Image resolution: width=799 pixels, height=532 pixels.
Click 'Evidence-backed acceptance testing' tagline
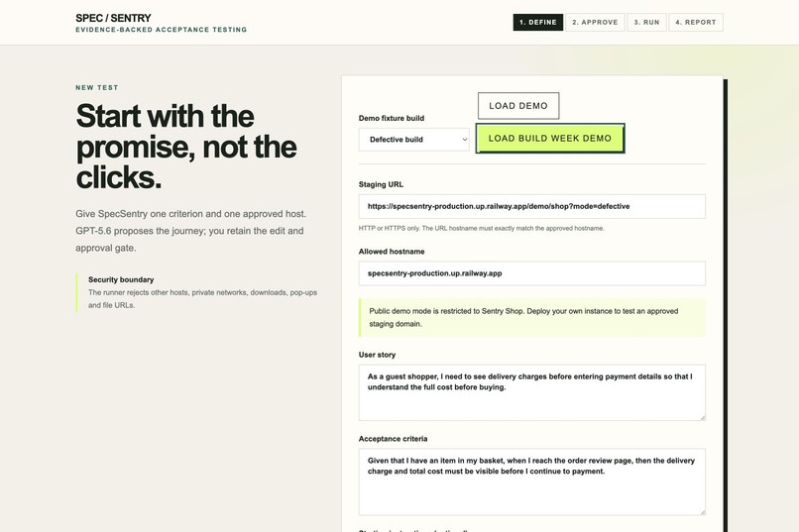(161, 30)
